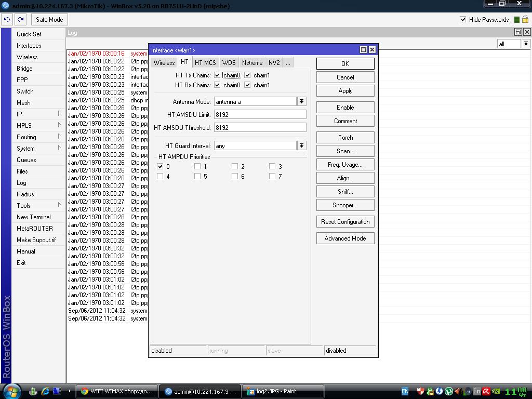Click the admin WinBox taskbar button
This screenshot has height=399, width=532.
(x=200, y=391)
